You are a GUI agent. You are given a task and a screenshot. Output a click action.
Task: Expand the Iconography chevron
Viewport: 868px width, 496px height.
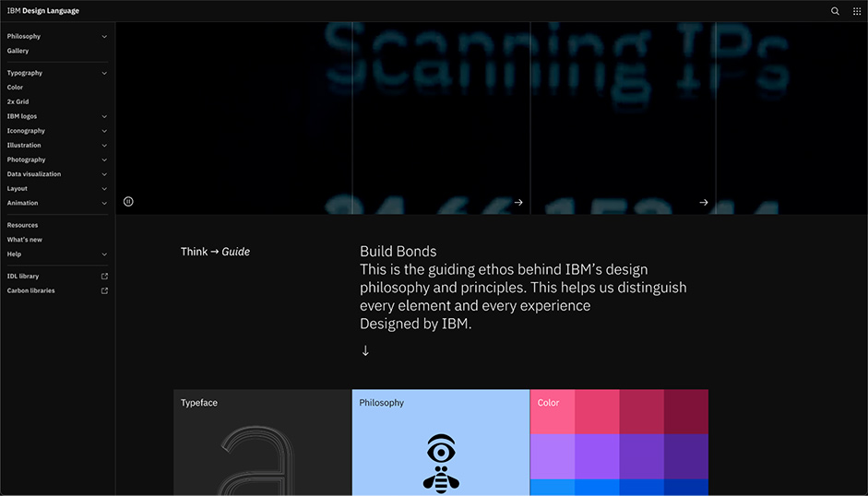[x=104, y=131]
